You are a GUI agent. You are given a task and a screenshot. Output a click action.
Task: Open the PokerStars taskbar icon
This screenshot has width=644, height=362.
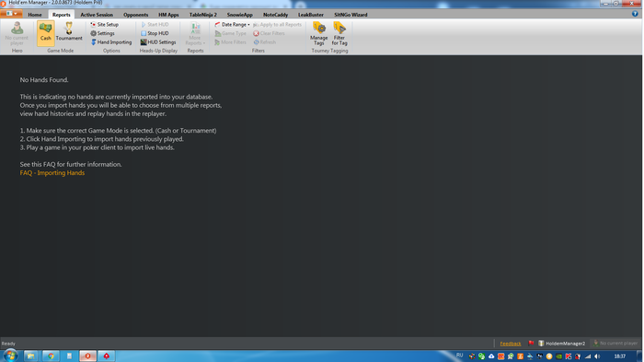click(x=107, y=356)
